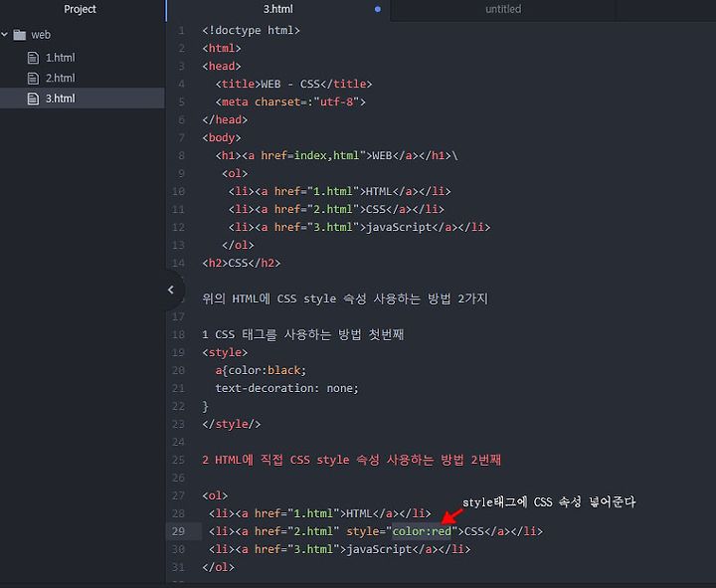Screen dimensions: 716x588
Task: Switch to the untitled tab
Action: click(x=503, y=9)
